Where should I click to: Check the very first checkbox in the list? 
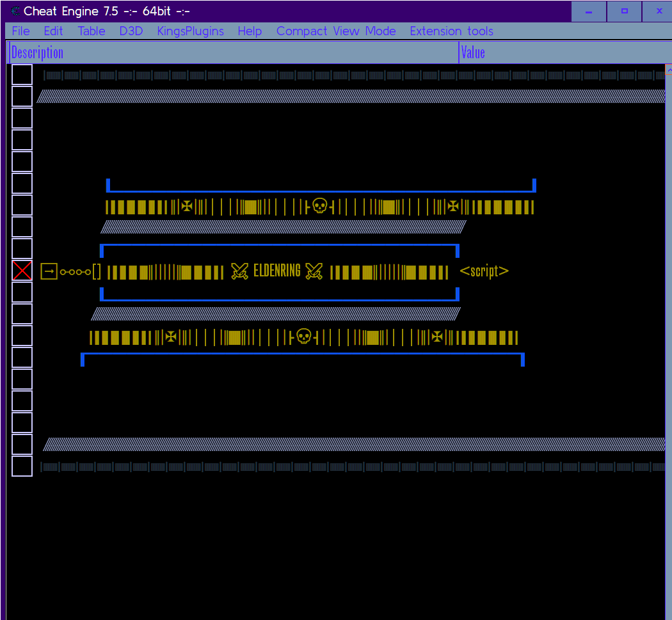pos(22,75)
